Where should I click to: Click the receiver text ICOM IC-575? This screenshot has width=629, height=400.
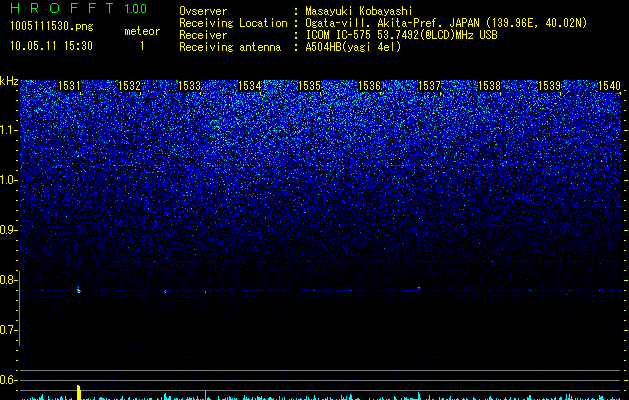point(340,35)
